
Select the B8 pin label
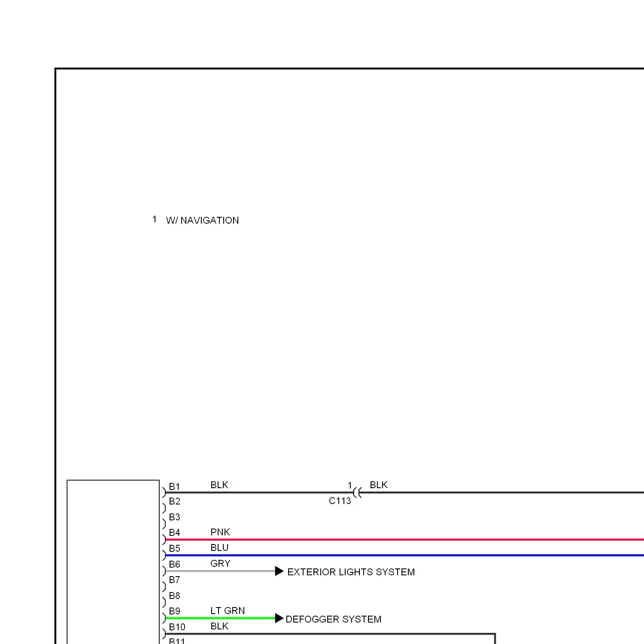pos(174,595)
